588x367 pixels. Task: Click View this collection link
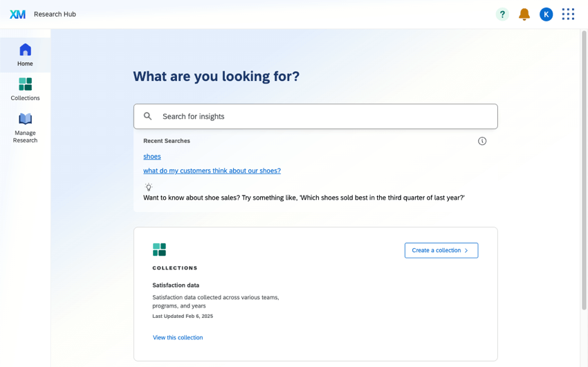tap(178, 338)
